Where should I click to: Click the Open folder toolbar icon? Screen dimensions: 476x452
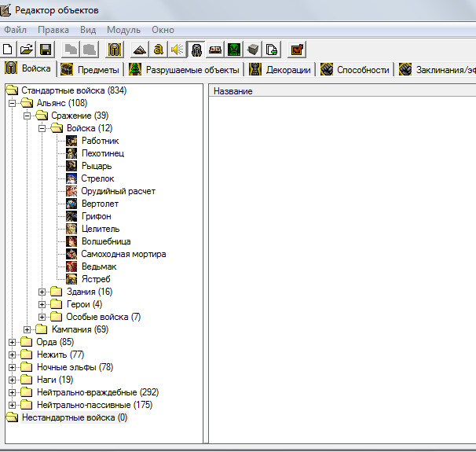pyautogui.click(x=27, y=50)
